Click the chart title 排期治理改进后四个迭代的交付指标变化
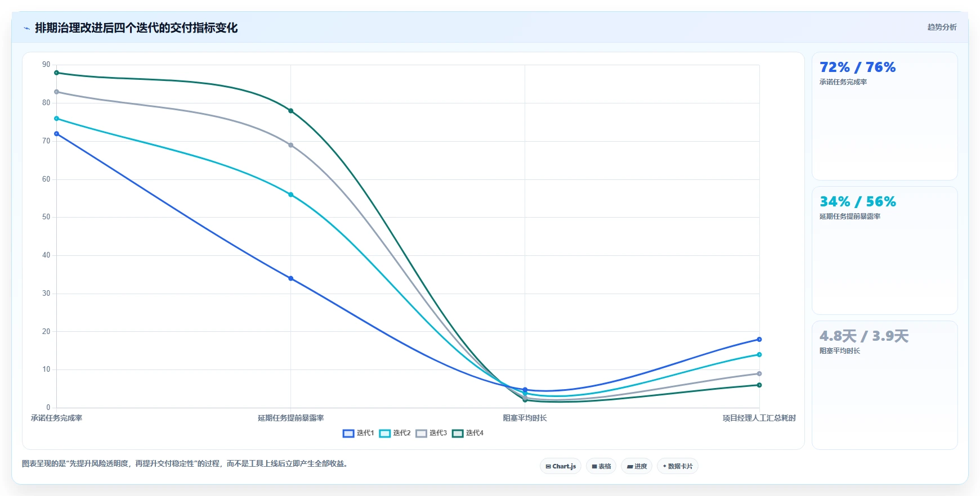Viewport: 980px width, 496px height. click(136, 28)
